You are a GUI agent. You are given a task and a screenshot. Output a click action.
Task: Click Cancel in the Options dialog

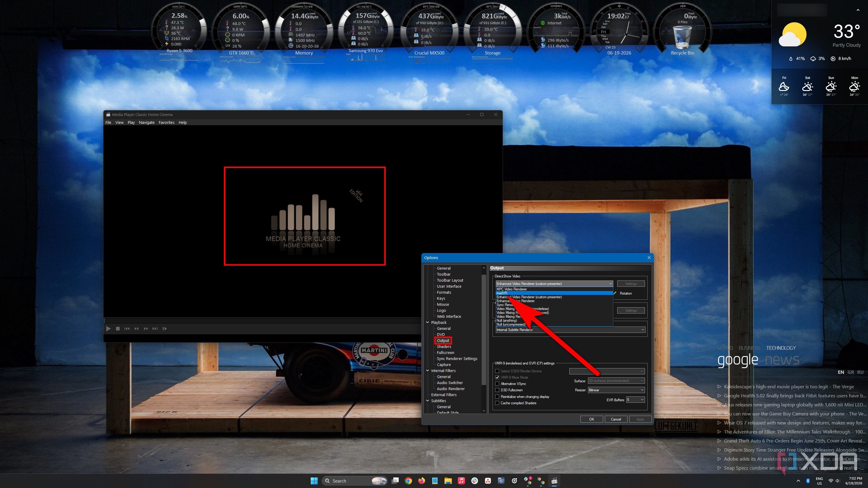point(616,419)
